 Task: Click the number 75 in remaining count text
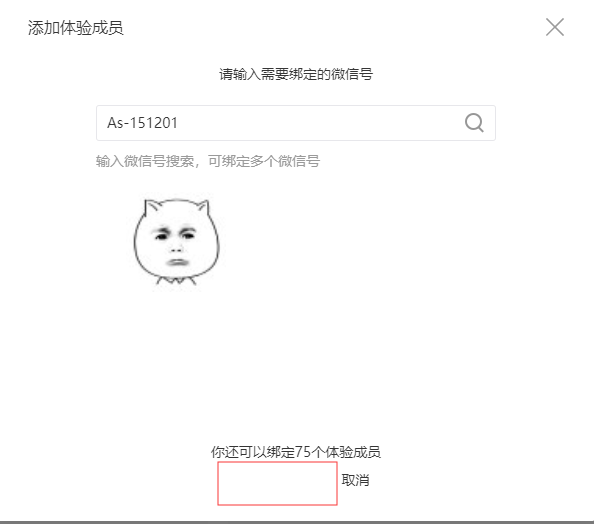303,452
